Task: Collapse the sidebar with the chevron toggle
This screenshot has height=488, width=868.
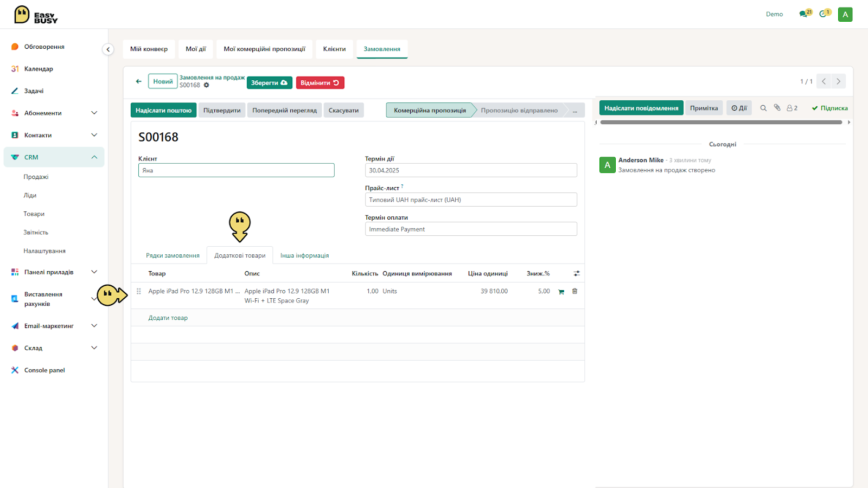Action: click(x=108, y=49)
